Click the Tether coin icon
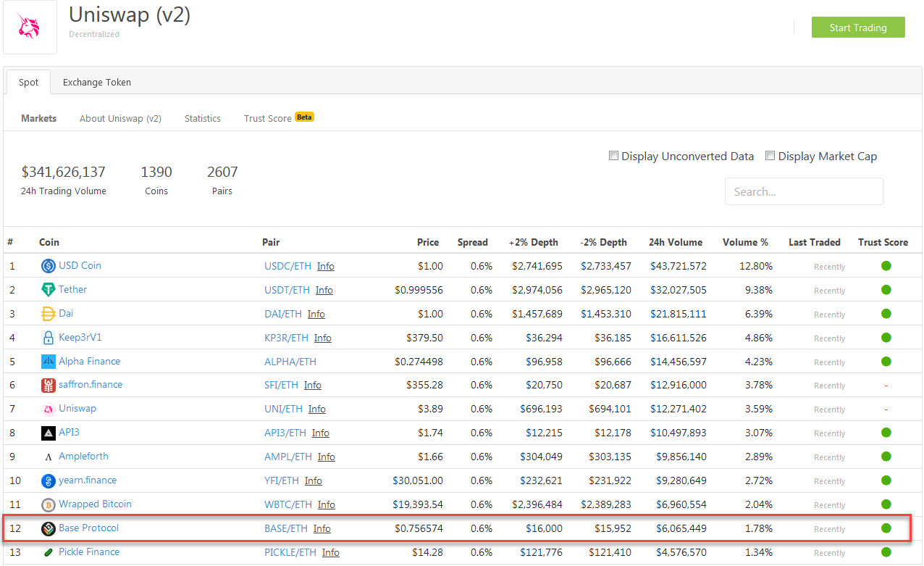The width and height of the screenshot is (924, 566). click(49, 290)
